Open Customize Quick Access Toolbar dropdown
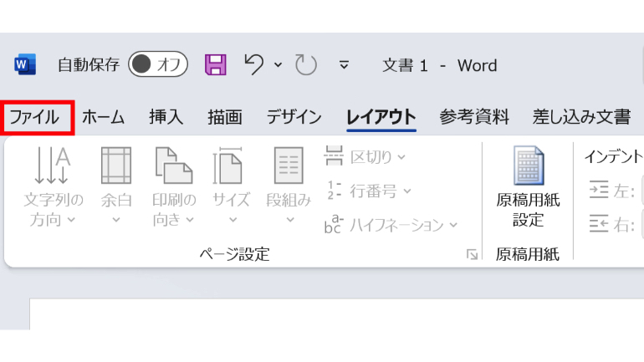This screenshot has height=362, width=644. click(x=344, y=64)
